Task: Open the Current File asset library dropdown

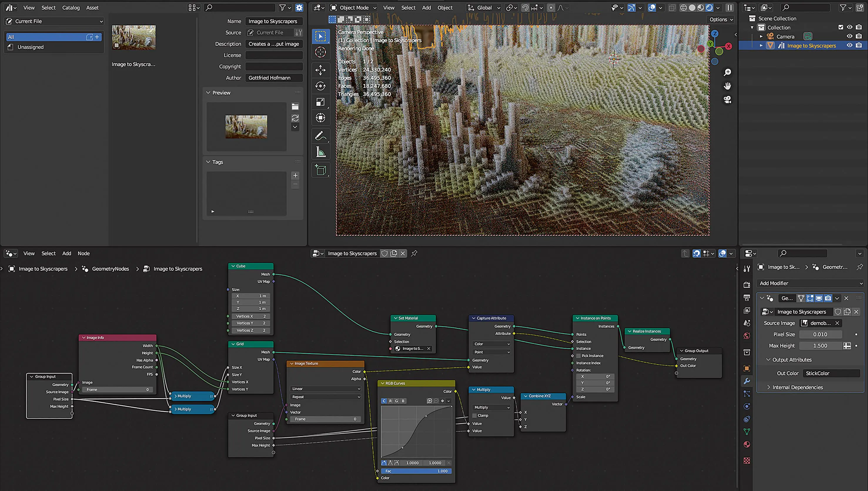Action: point(54,21)
